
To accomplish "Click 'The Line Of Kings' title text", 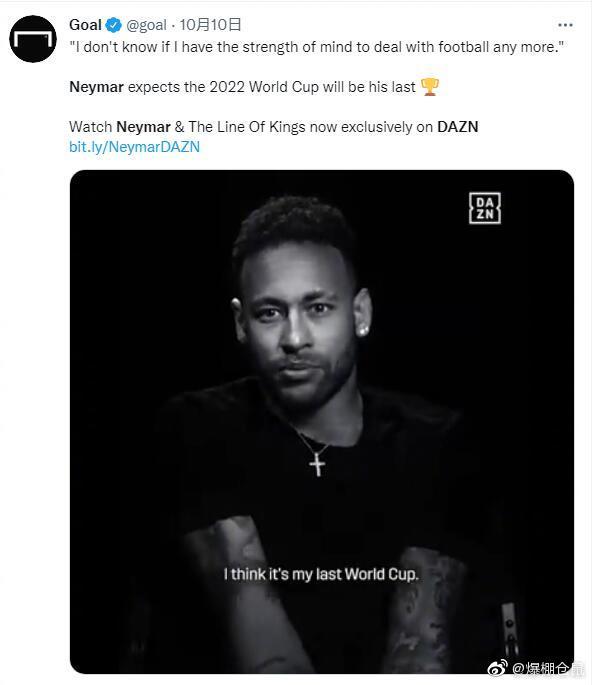I will 247,127.
